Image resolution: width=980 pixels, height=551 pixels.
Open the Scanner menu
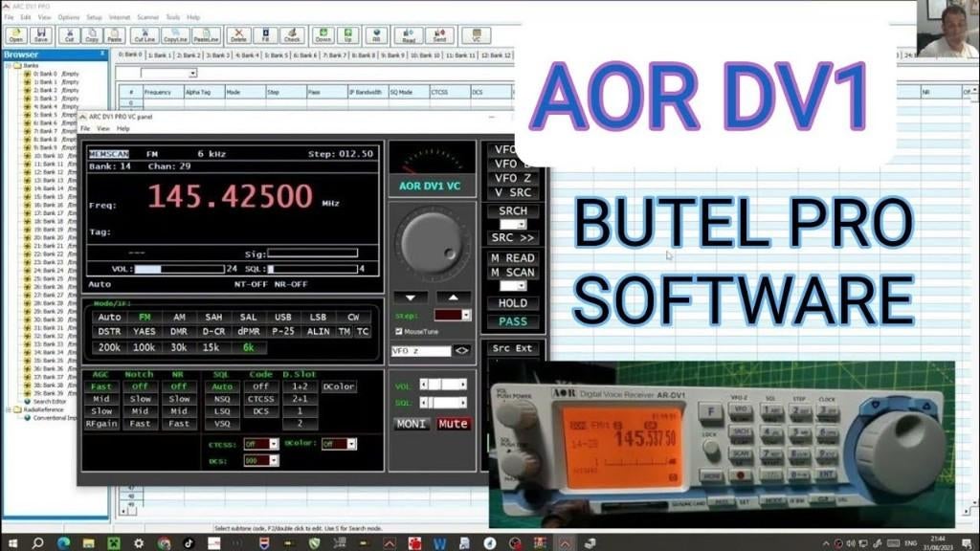147,17
